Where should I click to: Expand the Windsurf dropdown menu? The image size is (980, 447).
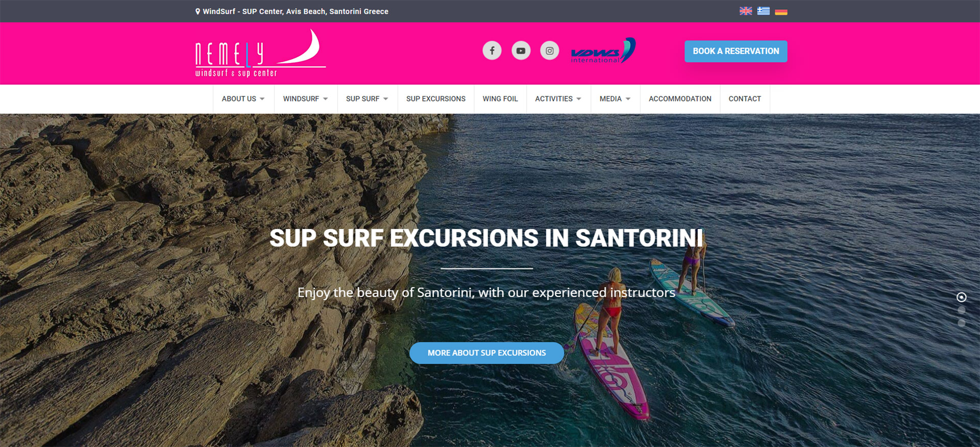(306, 99)
